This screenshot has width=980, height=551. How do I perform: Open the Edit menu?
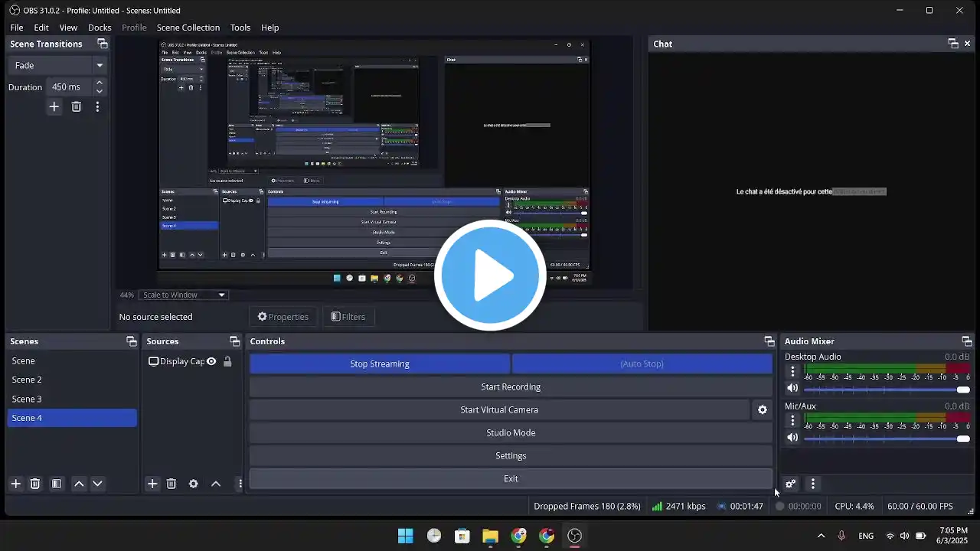pos(41,28)
